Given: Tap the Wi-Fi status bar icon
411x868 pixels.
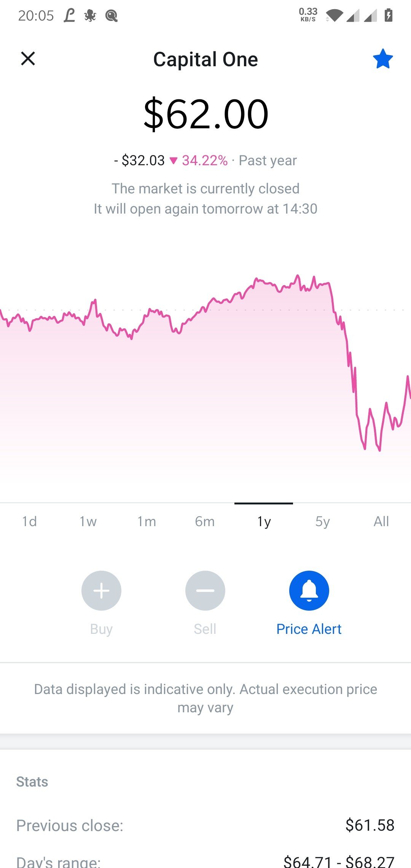Looking at the screenshot, I should pyautogui.click(x=334, y=16).
